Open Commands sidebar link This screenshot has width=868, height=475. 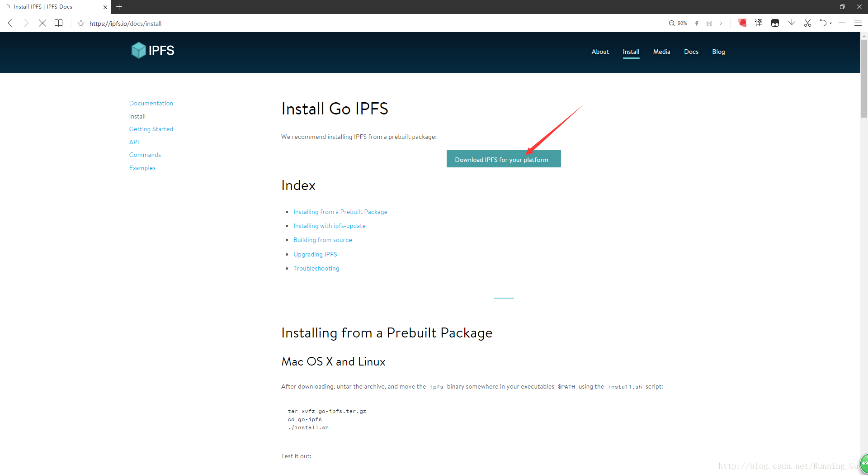coord(145,155)
